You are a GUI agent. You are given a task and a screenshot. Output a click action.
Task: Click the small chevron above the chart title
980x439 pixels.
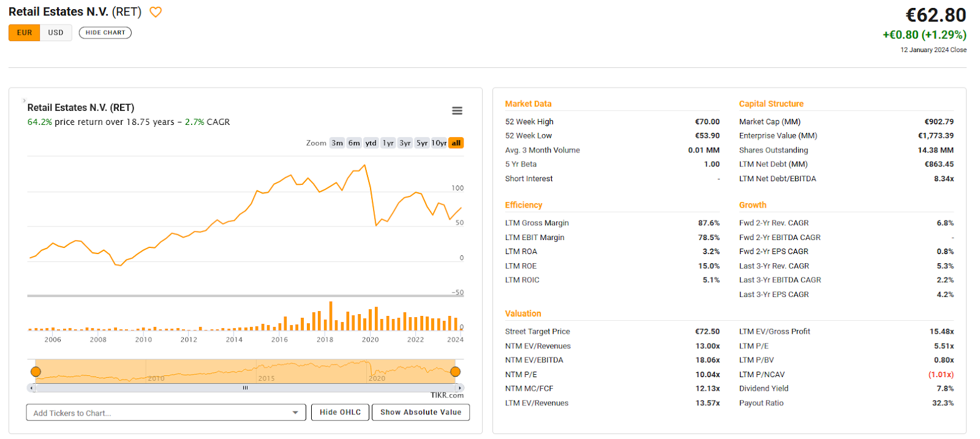[x=24, y=100]
